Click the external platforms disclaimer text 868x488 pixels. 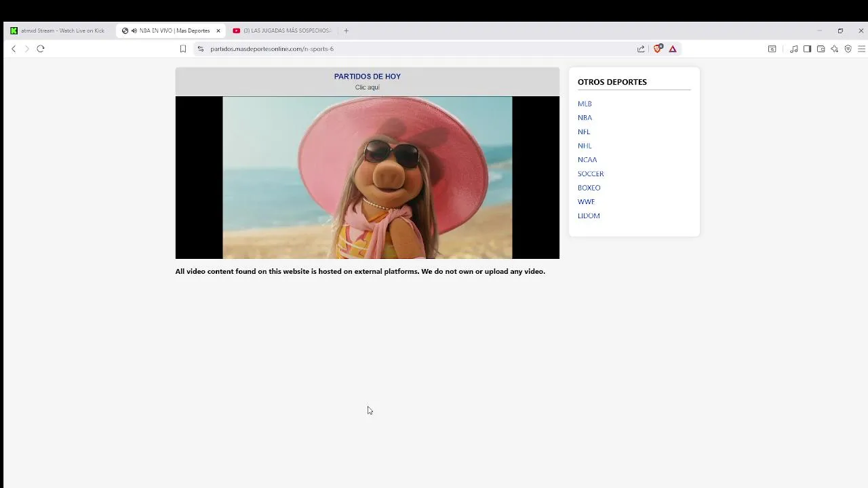tap(360, 271)
